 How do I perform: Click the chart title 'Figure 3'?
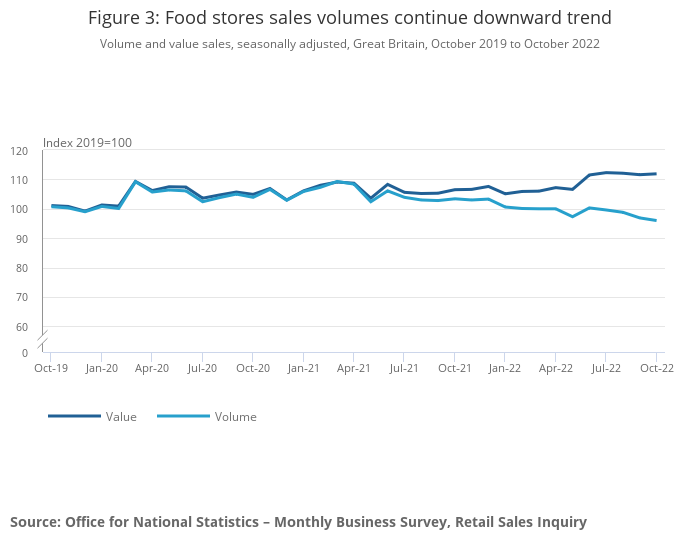(349, 18)
